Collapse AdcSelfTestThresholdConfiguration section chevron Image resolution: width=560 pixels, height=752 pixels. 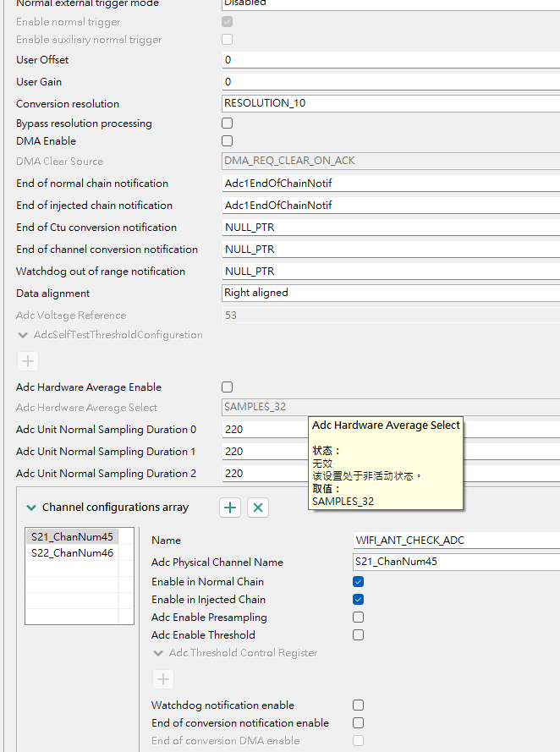click(23, 335)
